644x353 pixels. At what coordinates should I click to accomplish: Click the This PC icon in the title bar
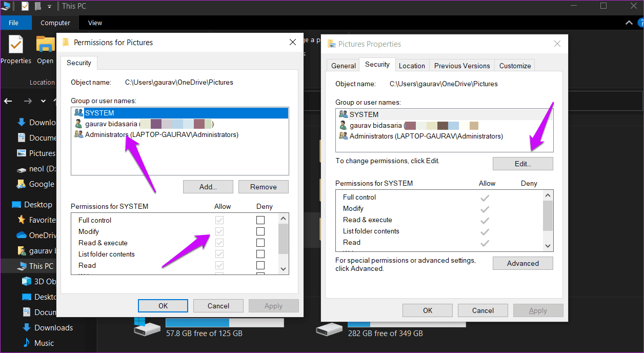(x=6, y=6)
